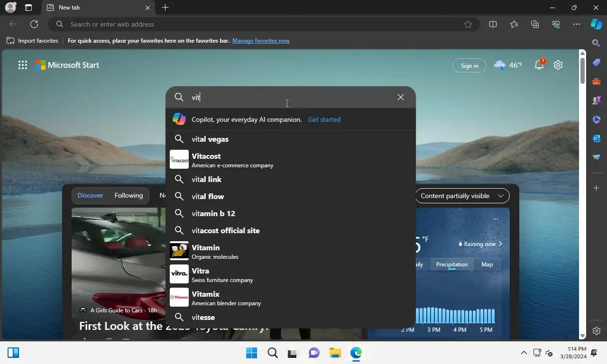Switch to the New tab browser tab
The height and width of the screenshot is (364, 607).
coord(97,8)
